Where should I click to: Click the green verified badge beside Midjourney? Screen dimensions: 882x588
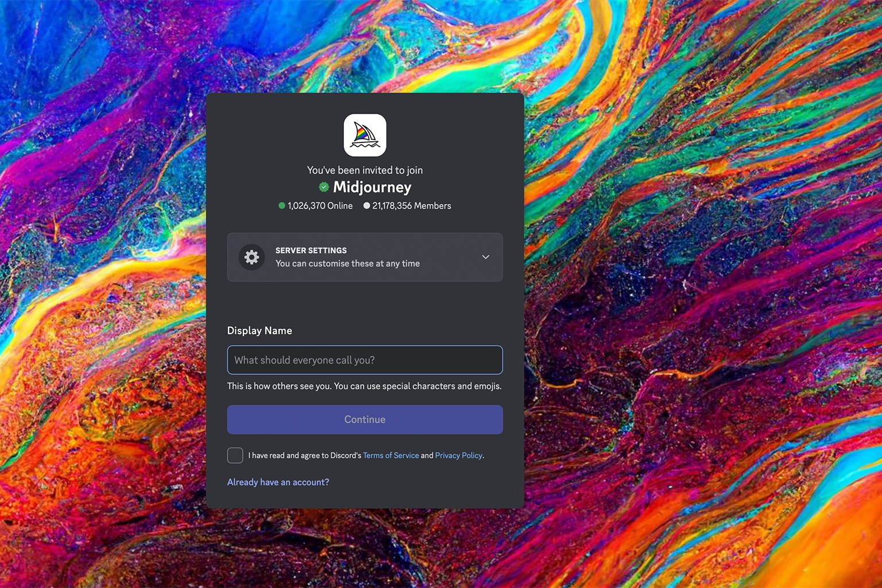324,187
